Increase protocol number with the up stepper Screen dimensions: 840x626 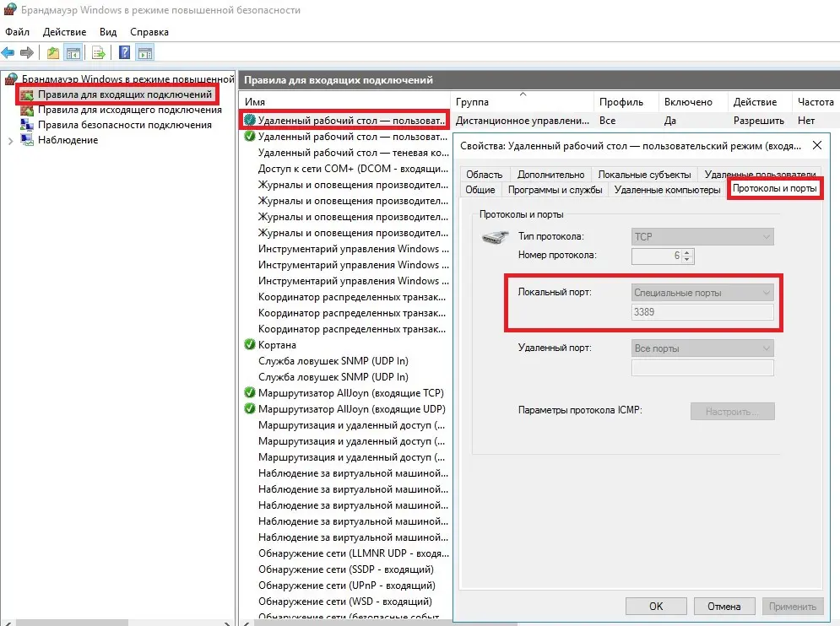pyautogui.click(x=687, y=252)
